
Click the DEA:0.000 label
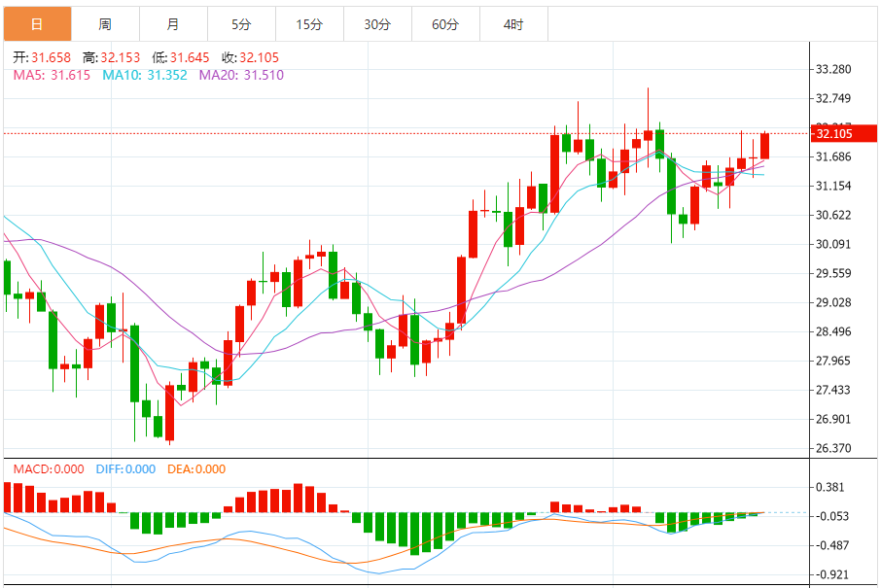click(x=196, y=469)
